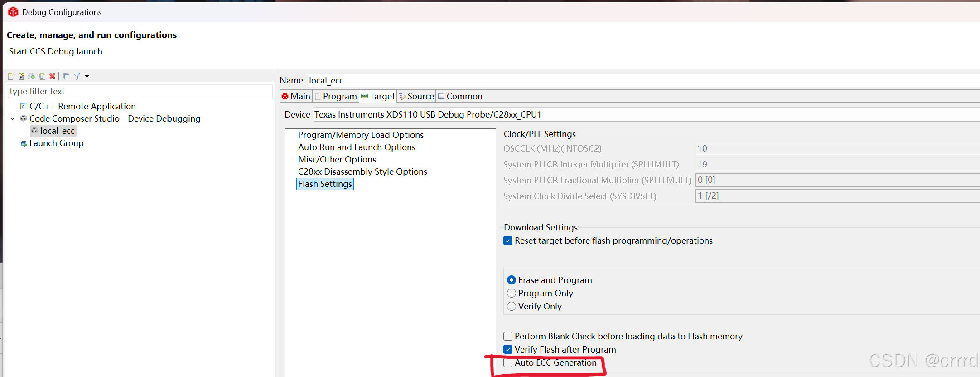Select C/C++ Remote Application tree item
The image size is (980, 377).
tap(82, 106)
